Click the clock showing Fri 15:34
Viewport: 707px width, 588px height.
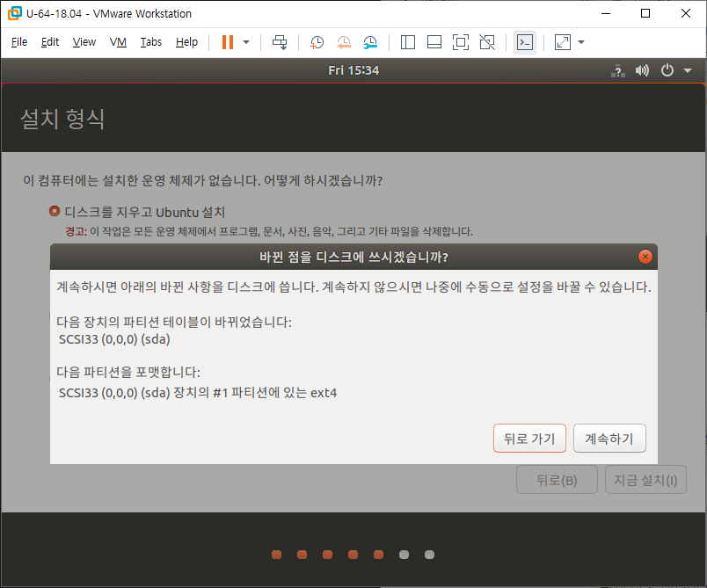tap(353, 70)
